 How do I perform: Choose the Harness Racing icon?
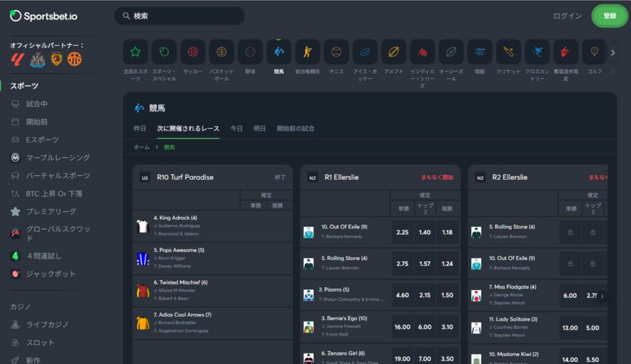point(566,52)
